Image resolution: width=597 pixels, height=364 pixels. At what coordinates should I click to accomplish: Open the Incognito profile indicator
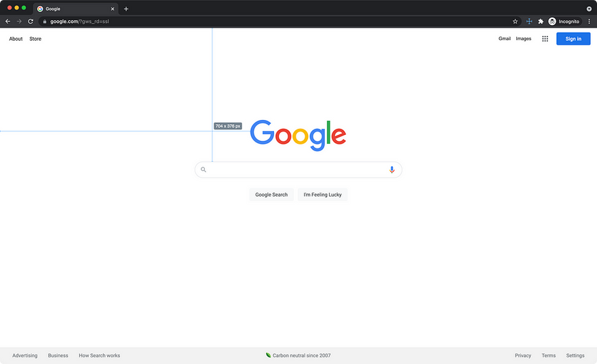pos(564,21)
